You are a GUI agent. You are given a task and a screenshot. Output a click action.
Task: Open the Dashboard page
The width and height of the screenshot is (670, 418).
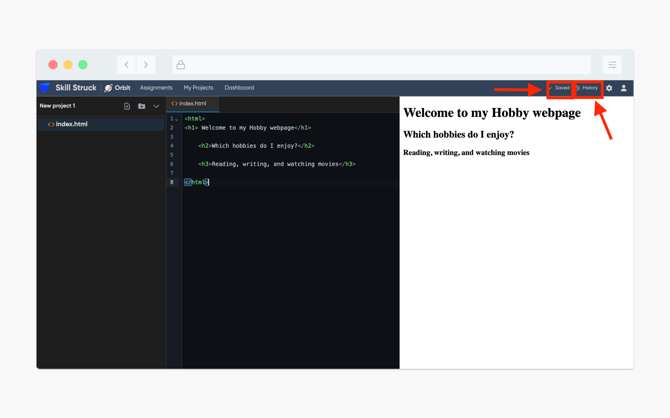coord(239,88)
